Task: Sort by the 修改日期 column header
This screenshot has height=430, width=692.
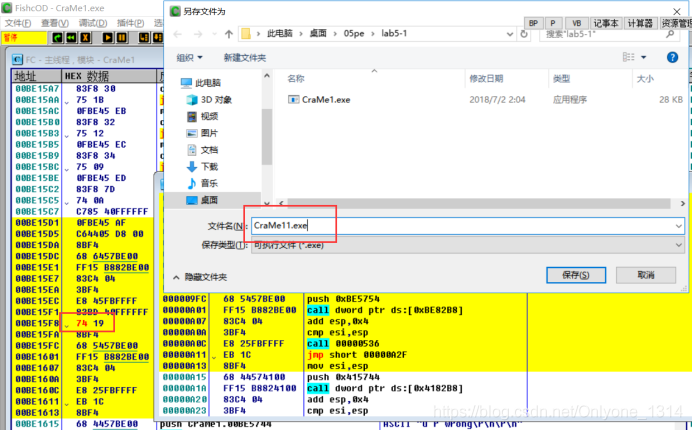Action: 486,79
